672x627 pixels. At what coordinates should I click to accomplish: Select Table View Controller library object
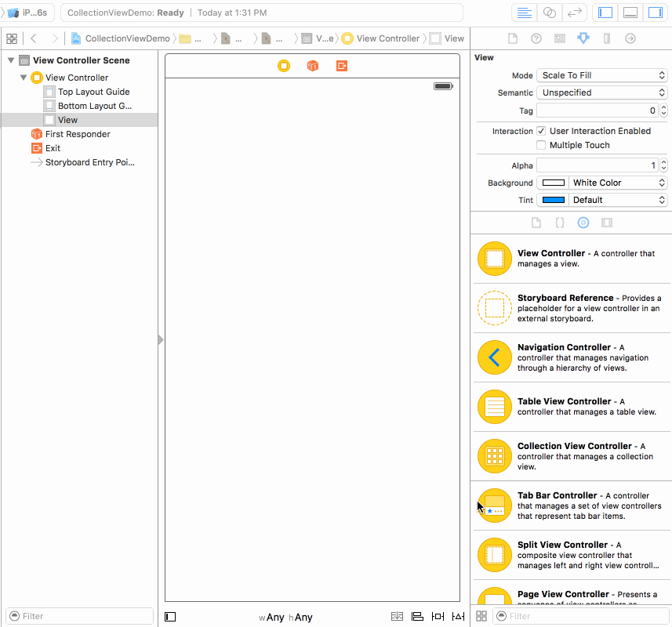(572, 407)
